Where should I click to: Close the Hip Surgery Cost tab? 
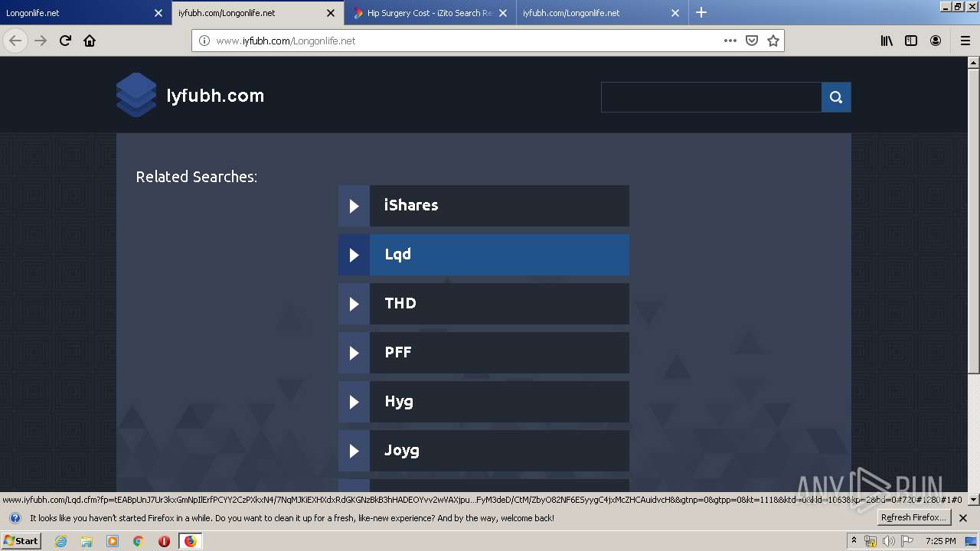[503, 13]
